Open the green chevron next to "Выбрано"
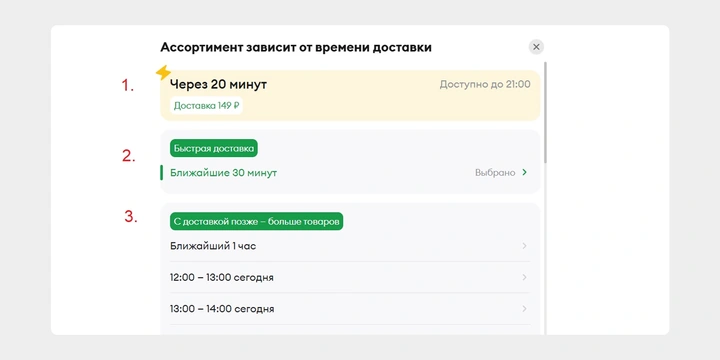Viewport: 720px width, 360px height. (x=525, y=173)
